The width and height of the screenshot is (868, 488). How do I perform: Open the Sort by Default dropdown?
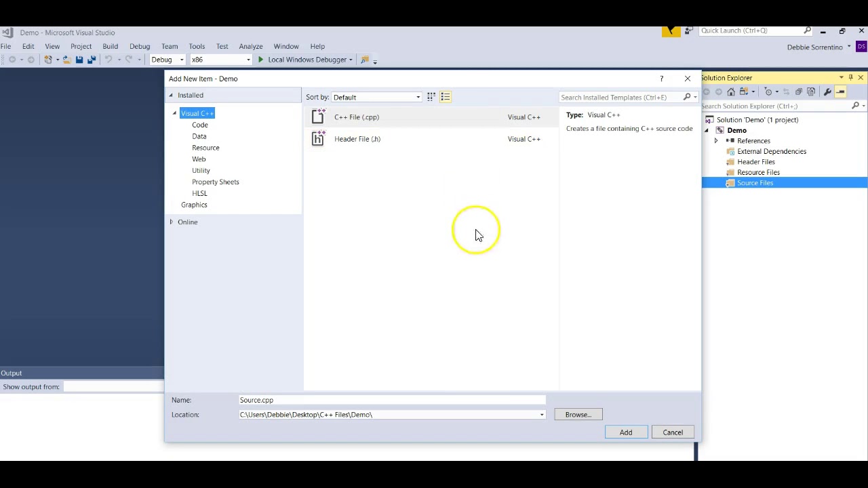point(376,97)
